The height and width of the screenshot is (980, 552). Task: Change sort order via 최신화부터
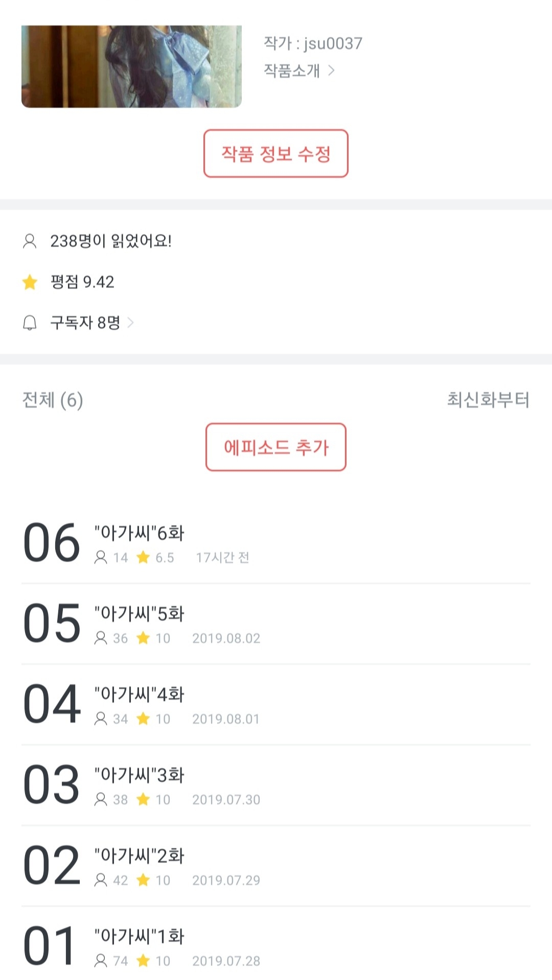pyautogui.click(x=488, y=399)
